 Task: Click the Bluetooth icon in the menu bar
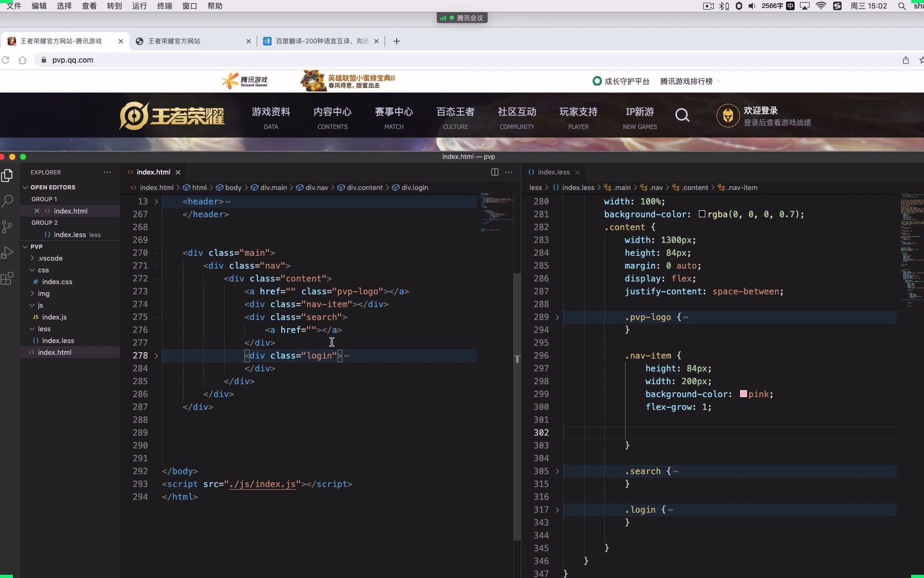click(x=723, y=6)
